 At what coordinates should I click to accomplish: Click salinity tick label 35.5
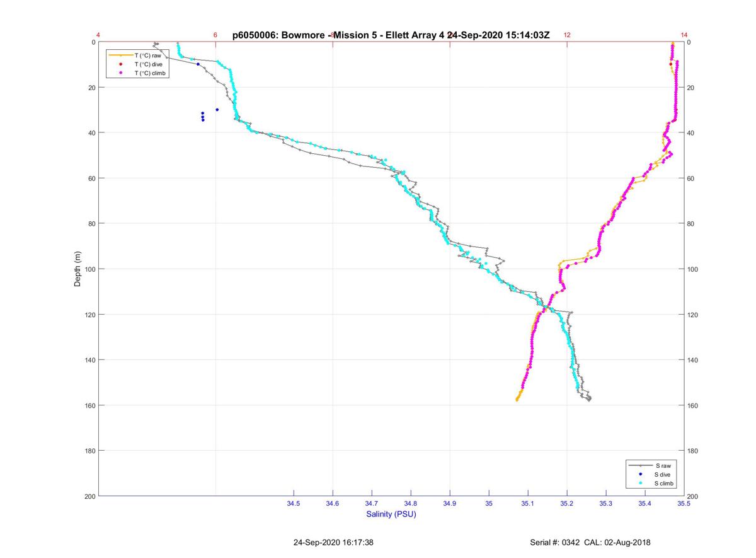(684, 504)
